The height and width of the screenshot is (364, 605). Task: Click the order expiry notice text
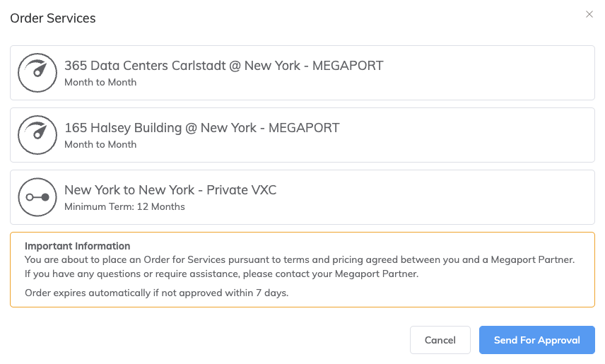(157, 293)
